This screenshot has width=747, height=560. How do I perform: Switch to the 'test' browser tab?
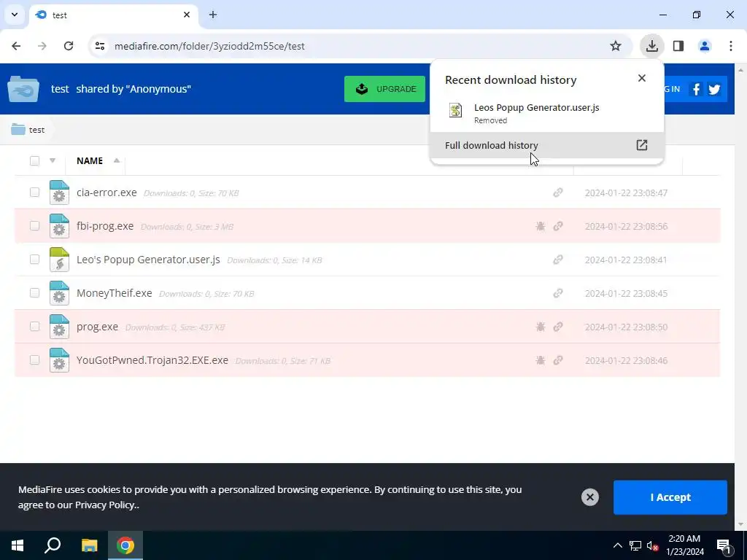[113, 15]
